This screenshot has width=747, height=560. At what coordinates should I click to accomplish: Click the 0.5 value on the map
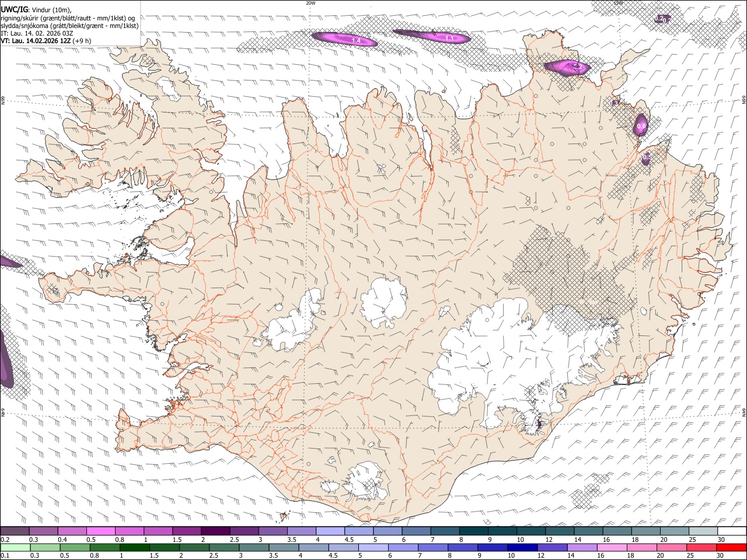(x=646, y=158)
